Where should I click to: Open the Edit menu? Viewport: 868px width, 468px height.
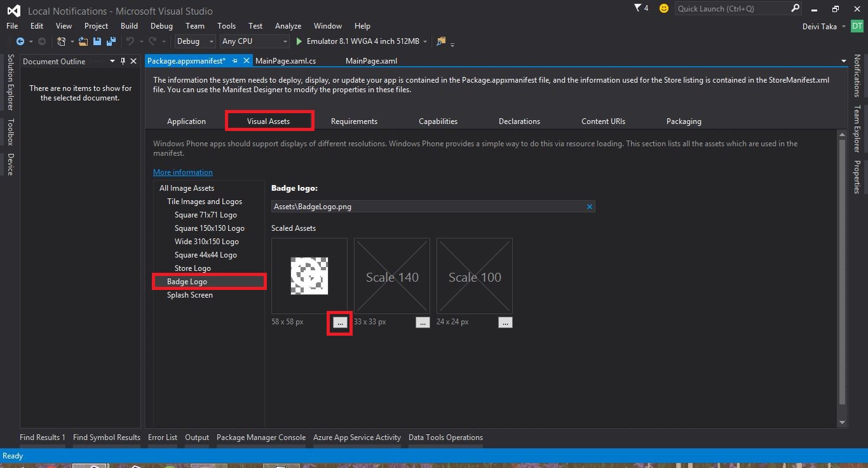pos(37,26)
